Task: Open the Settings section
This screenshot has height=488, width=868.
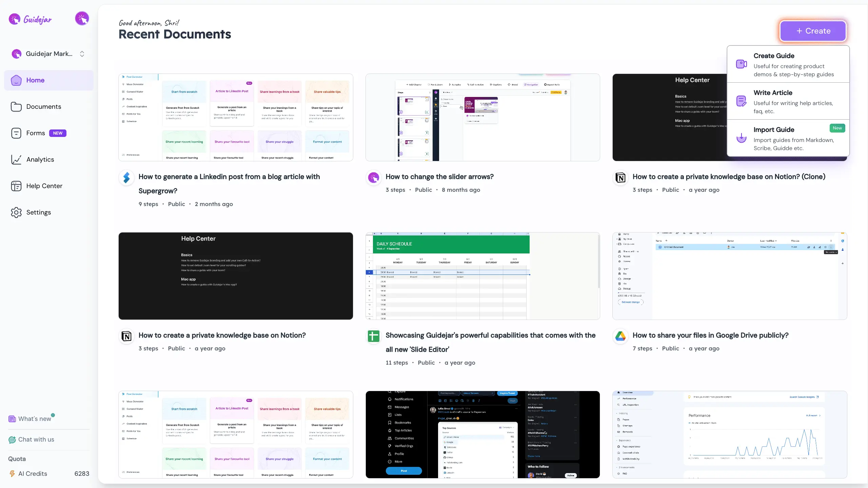Action: point(49,212)
